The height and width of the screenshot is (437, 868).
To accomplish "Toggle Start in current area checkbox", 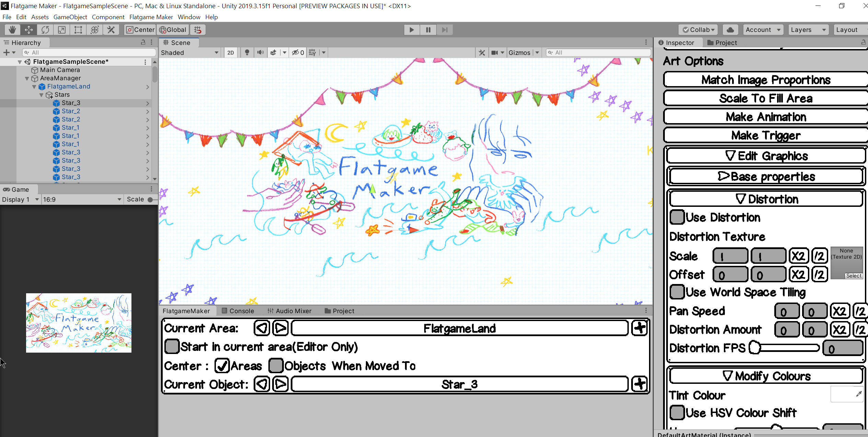I will coord(172,346).
